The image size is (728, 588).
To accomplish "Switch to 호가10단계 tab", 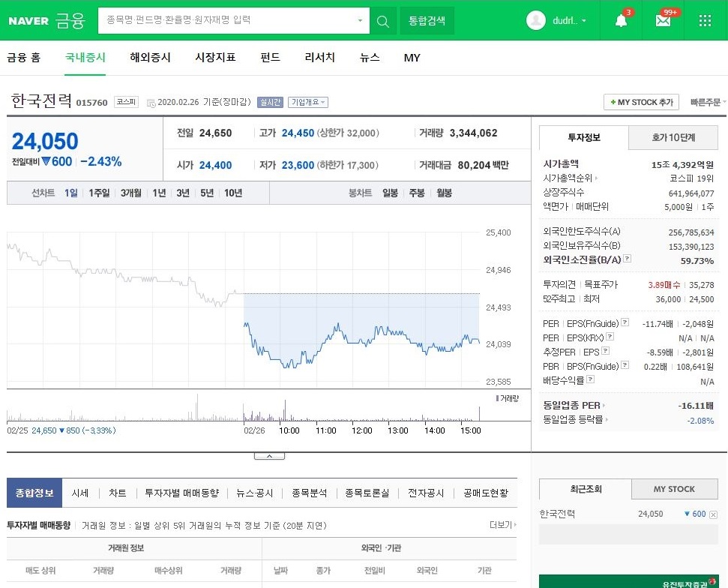I will 673,137.
